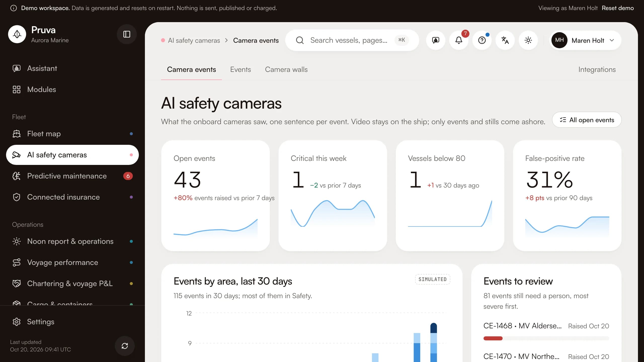Click the Assistant sidebar icon
Image resolution: width=644 pixels, height=362 pixels.
click(x=17, y=68)
